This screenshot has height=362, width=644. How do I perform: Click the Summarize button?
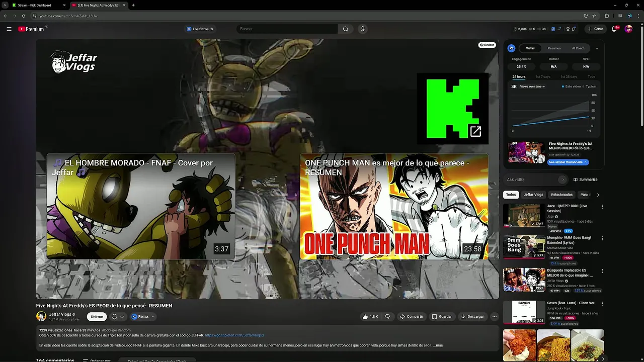(586, 179)
